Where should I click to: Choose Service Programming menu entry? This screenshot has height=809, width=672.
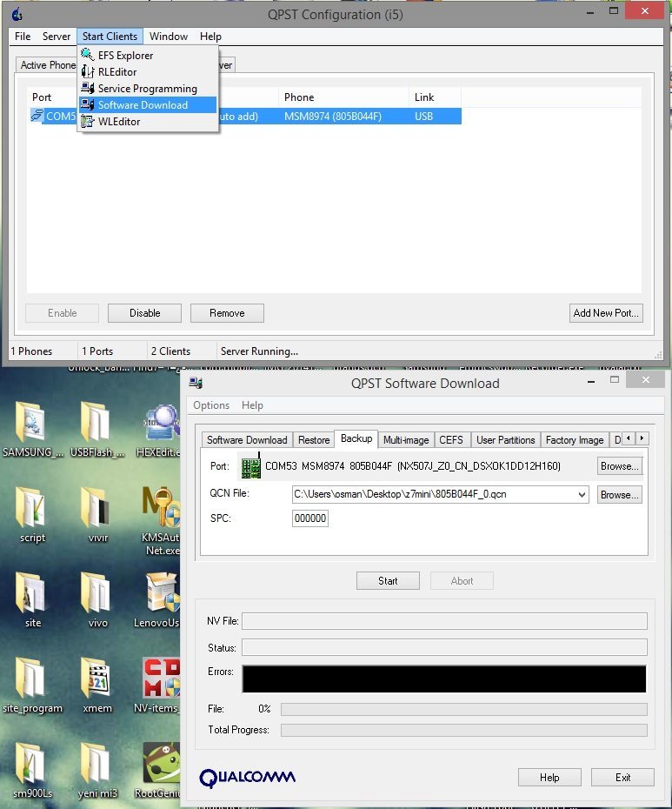146,89
